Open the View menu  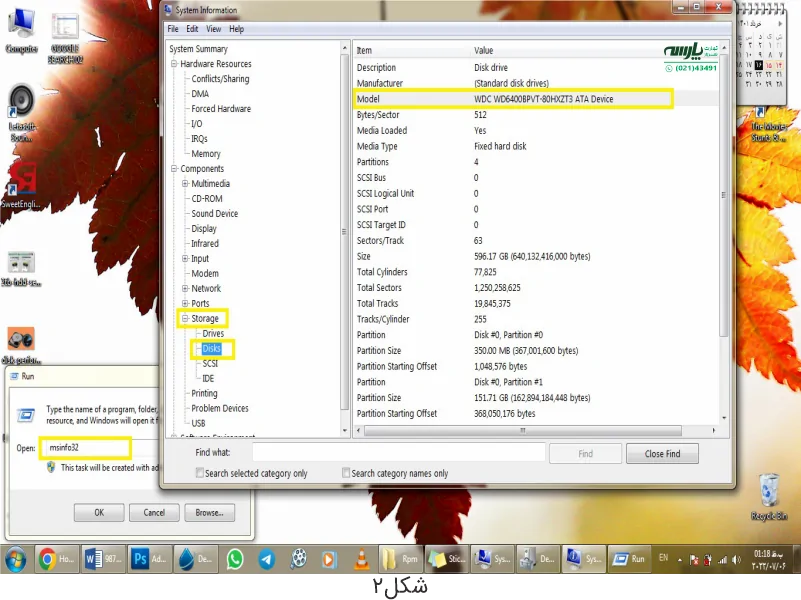pyautogui.click(x=214, y=29)
